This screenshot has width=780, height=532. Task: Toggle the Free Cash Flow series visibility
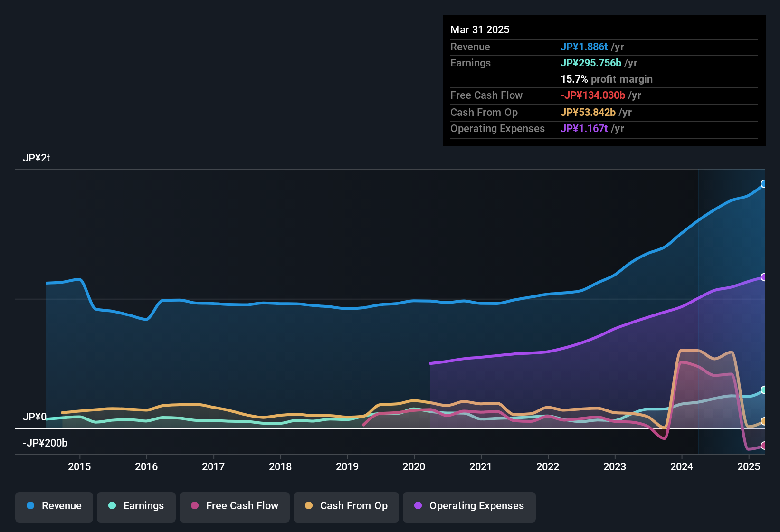[234, 506]
